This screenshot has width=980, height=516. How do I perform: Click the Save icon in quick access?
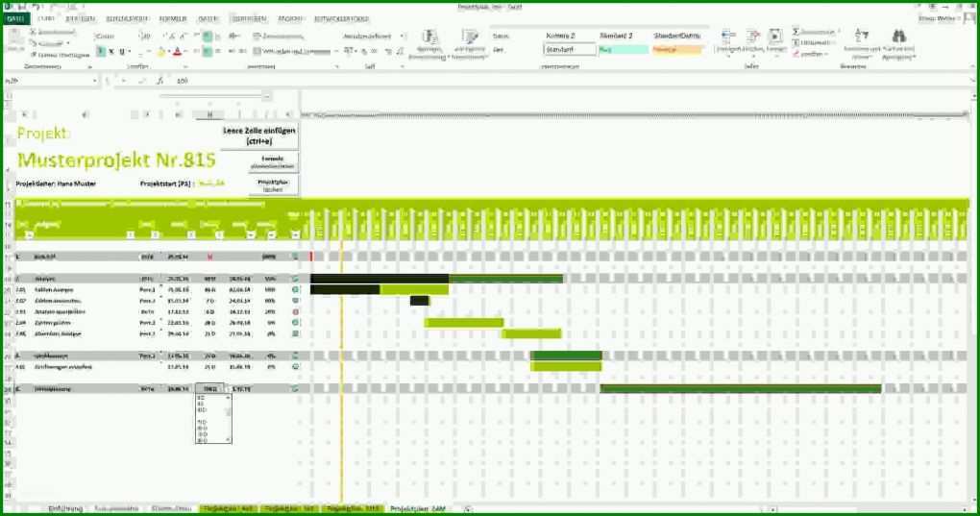(22, 7)
